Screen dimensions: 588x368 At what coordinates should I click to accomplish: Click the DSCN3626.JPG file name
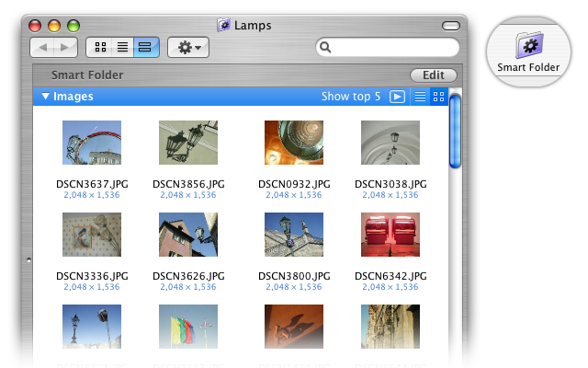[x=188, y=276]
